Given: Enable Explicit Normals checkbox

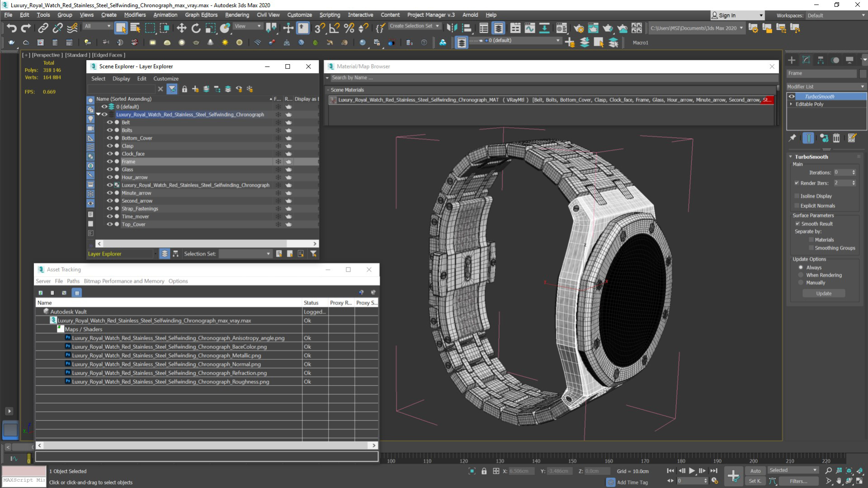Looking at the screenshot, I should click(x=797, y=206).
